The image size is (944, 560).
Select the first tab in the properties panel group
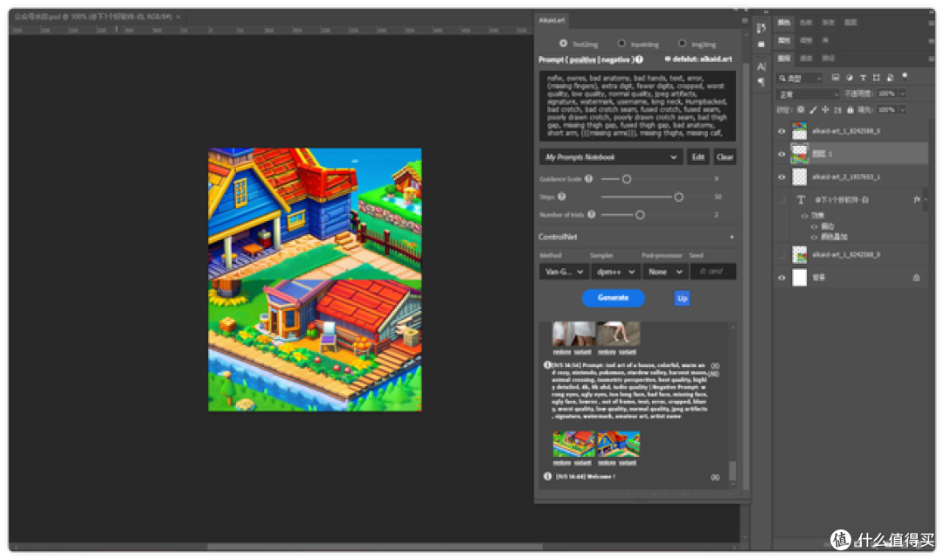(x=784, y=40)
